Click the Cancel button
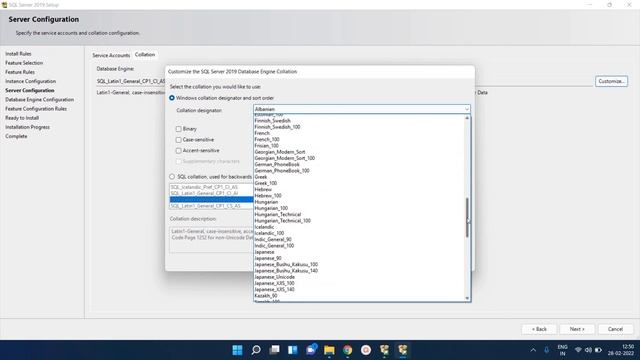Screen dimensions: 640x360 click(x=615, y=329)
